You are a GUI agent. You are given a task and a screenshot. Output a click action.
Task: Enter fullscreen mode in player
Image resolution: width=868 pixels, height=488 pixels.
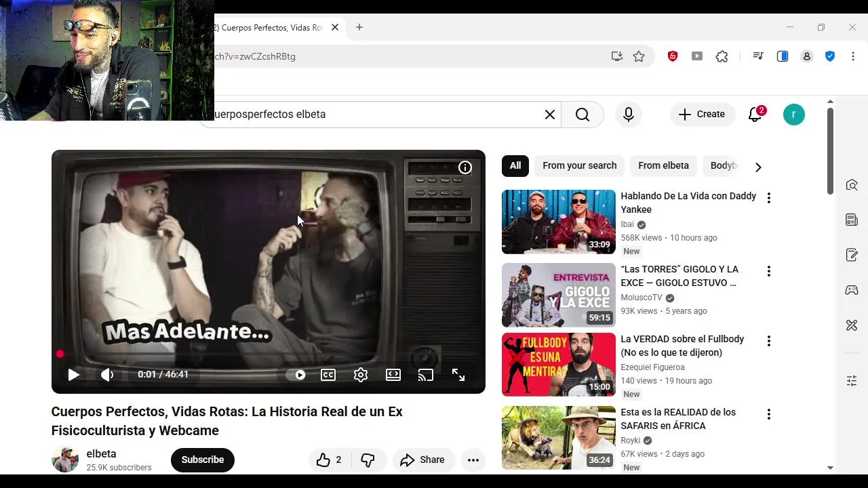(x=458, y=375)
